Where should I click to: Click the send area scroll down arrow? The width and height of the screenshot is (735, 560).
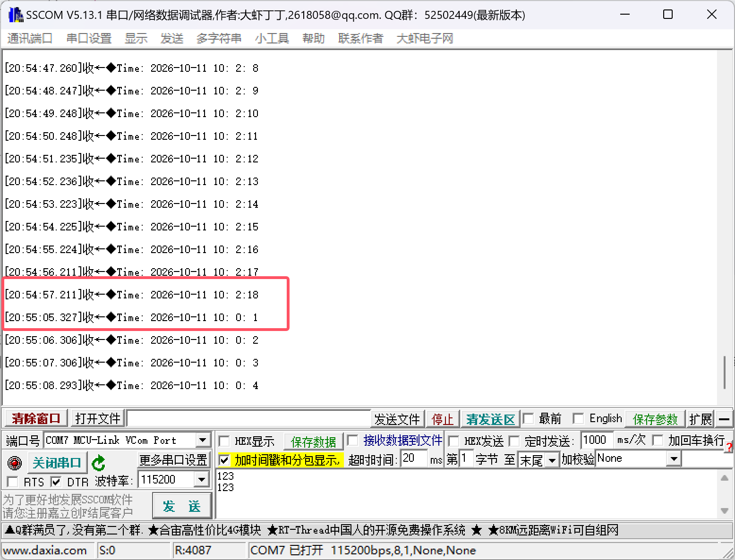[x=724, y=511]
